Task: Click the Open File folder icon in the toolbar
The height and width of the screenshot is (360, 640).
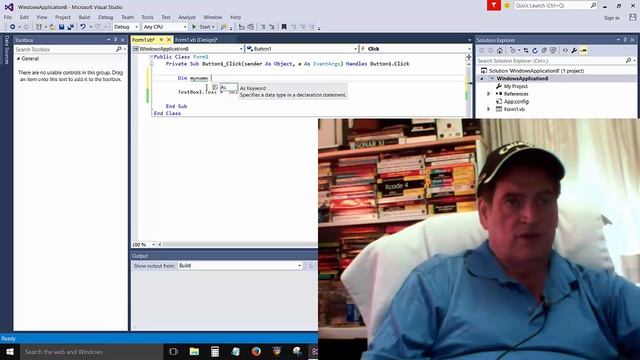Action: click(x=52, y=27)
